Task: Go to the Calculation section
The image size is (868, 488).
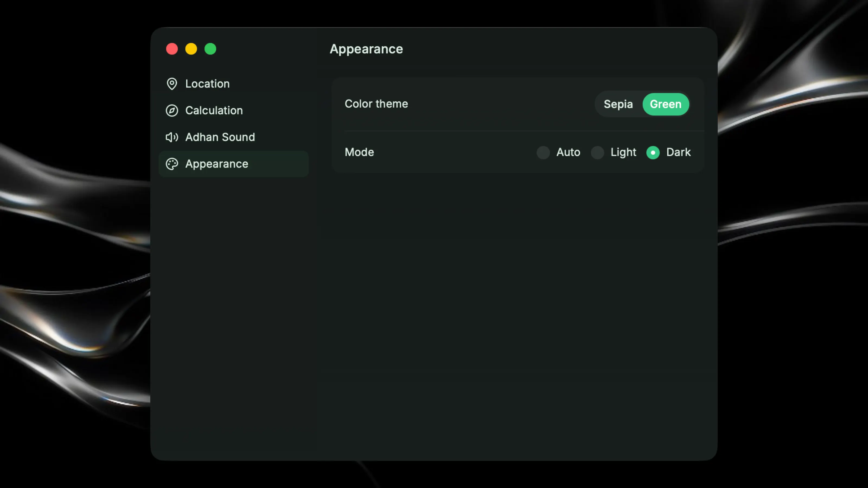Action: (234, 110)
